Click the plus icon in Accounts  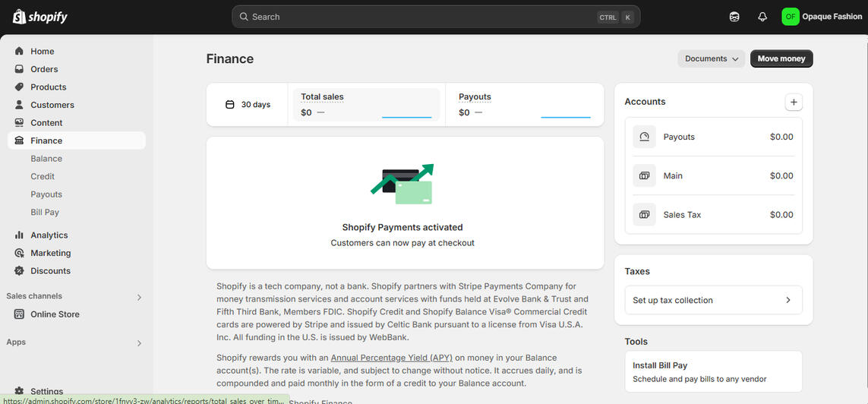point(794,102)
